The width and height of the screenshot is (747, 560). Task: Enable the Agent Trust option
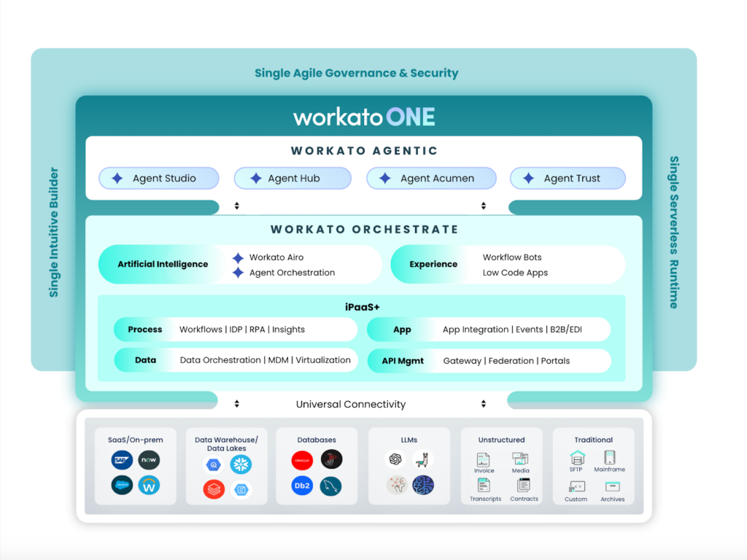pyautogui.click(x=568, y=178)
